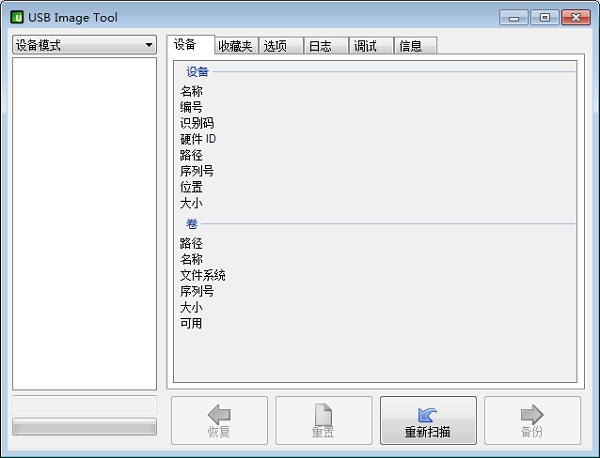Click the 卷 section header

pyautogui.click(x=192, y=223)
